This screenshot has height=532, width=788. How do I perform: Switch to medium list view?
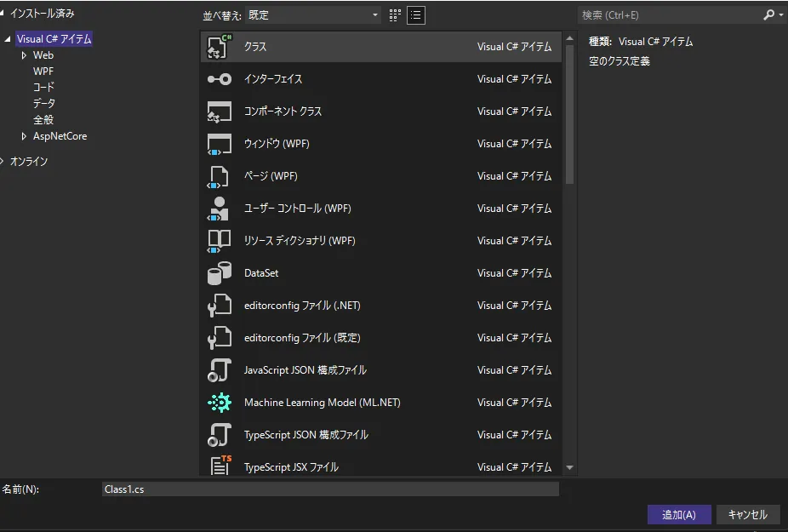(415, 15)
